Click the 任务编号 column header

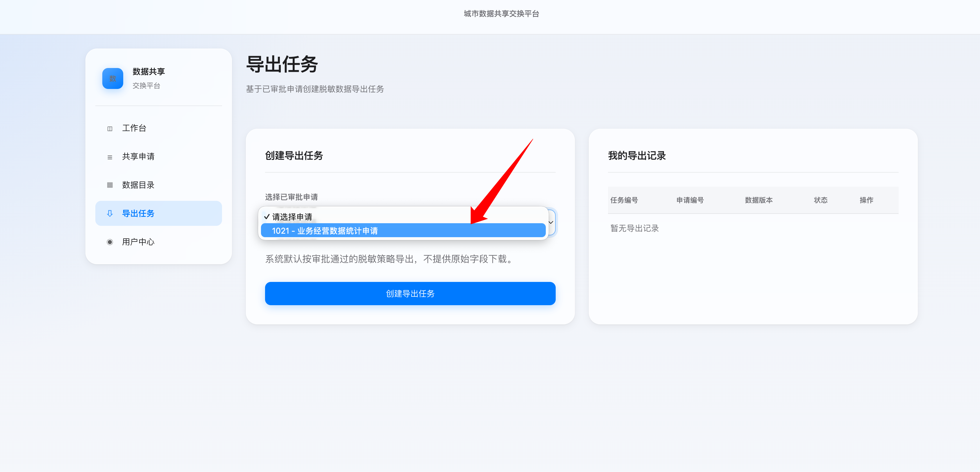click(x=624, y=200)
